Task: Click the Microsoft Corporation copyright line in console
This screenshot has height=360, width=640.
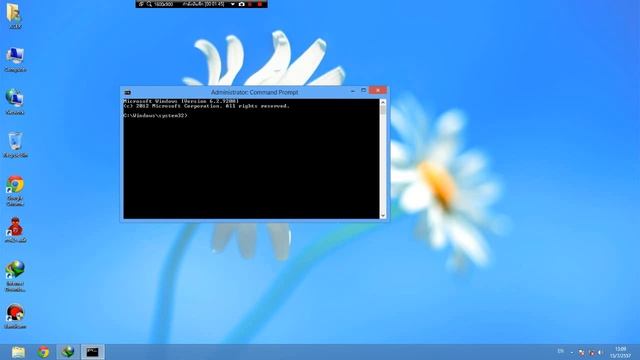Action: [207, 106]
